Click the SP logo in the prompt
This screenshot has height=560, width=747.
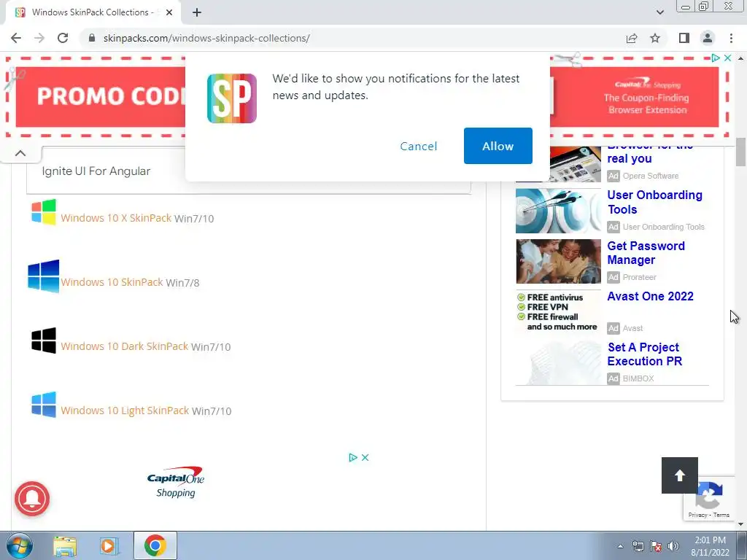coord(231,98)
